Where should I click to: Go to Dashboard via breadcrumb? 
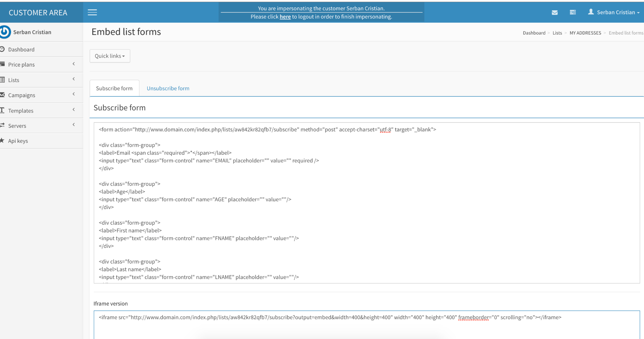click(534, 33)
